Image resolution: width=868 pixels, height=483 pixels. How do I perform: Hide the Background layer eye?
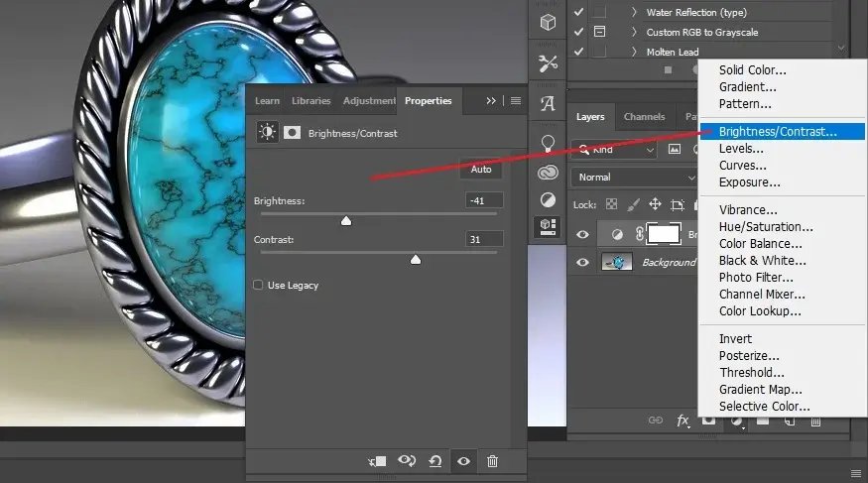[x=582, y=262]
